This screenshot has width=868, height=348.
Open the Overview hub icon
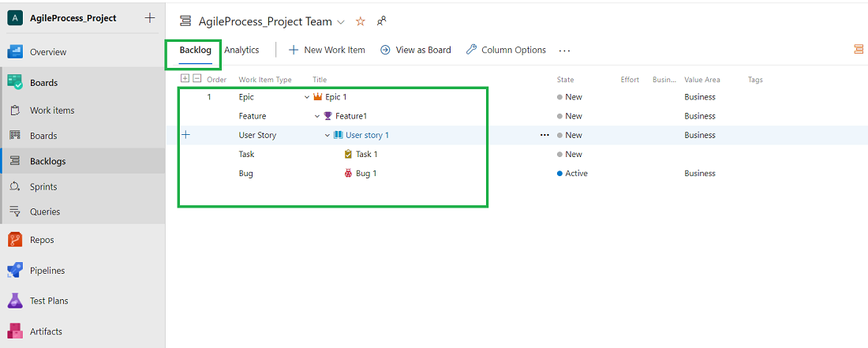(15, 52)
